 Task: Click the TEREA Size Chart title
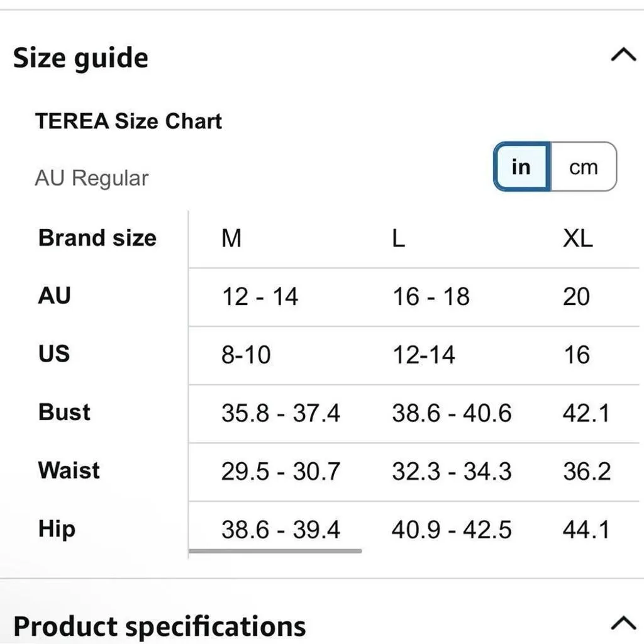coord(128,121)
